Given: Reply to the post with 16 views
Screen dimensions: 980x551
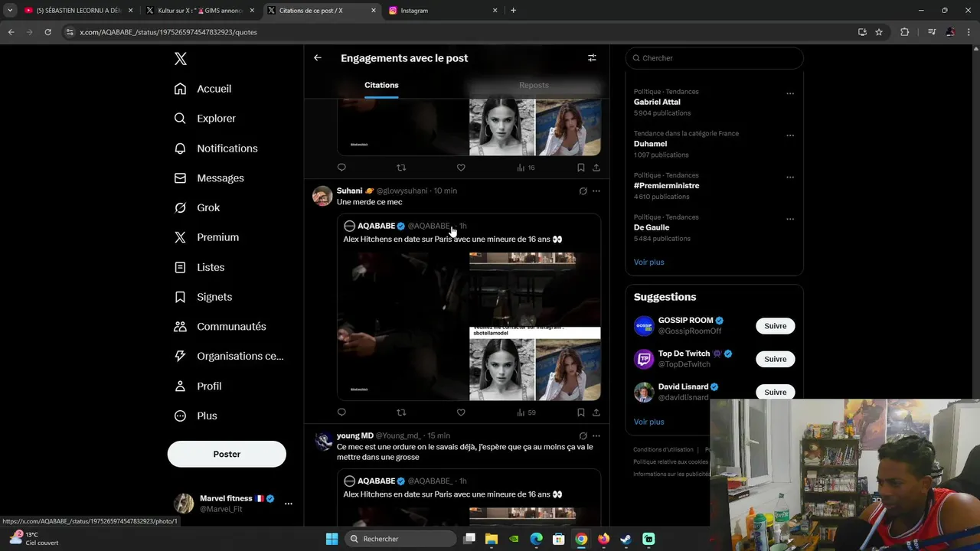Looking at the screenshot, I should click(x=341, y=168).
